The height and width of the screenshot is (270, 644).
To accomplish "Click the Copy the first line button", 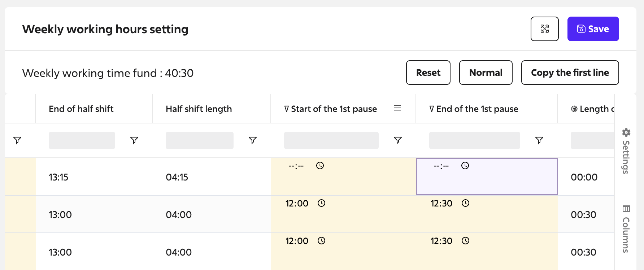I will [x=570, y=73].
